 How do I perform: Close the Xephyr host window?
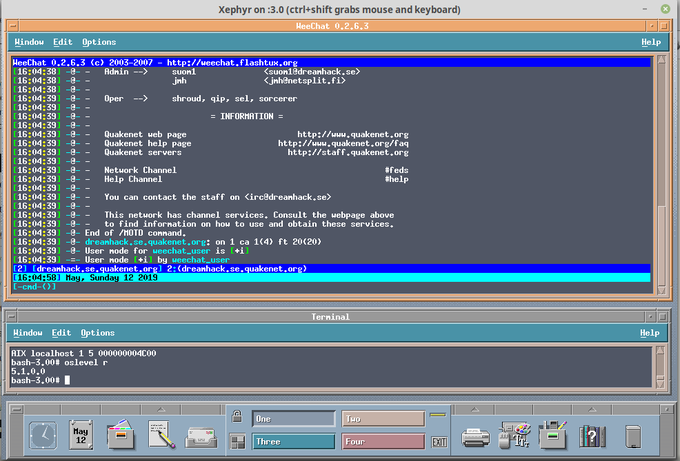[665, 9]
